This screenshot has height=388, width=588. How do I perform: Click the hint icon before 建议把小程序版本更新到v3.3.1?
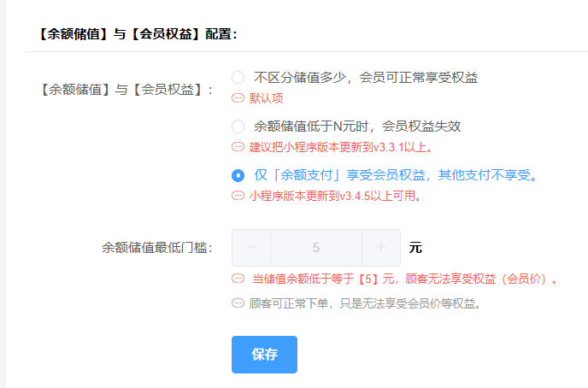[238, 147]
